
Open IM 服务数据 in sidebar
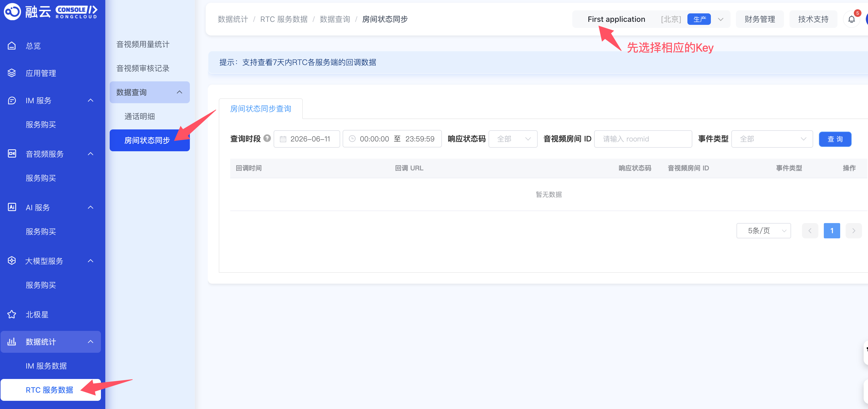(46, 366)
